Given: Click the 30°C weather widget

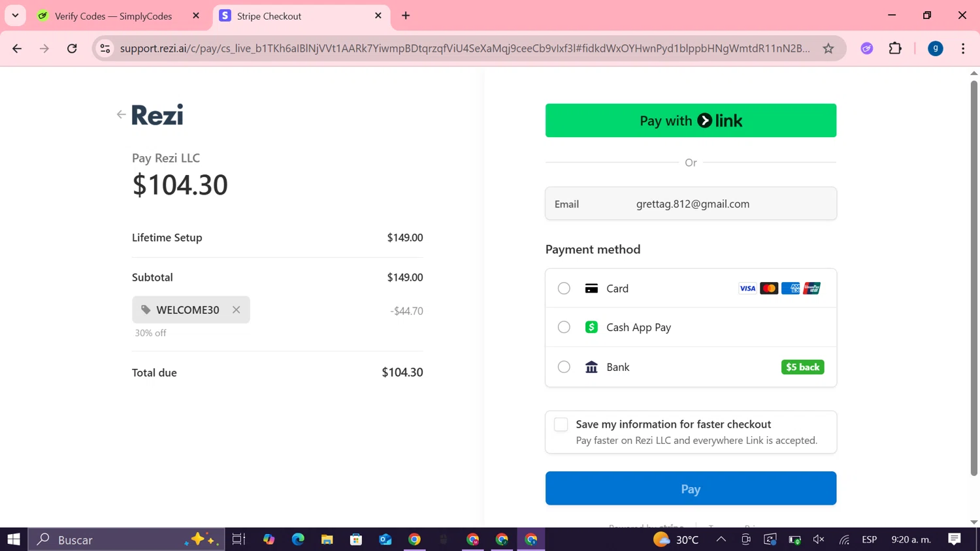Looking at the screenshot, I should 676,539.
